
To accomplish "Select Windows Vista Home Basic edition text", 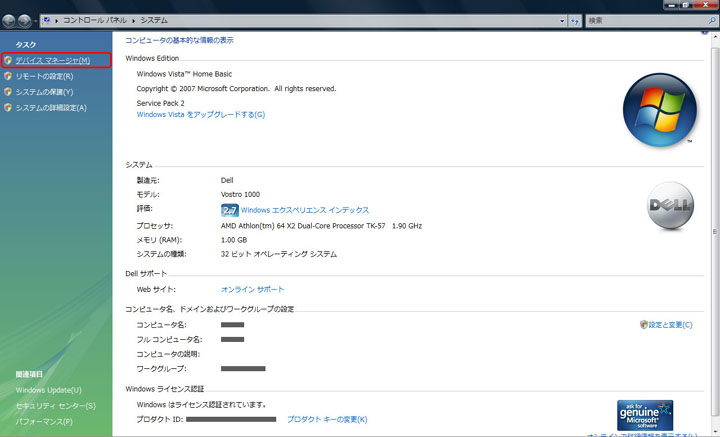I will 184,74.
